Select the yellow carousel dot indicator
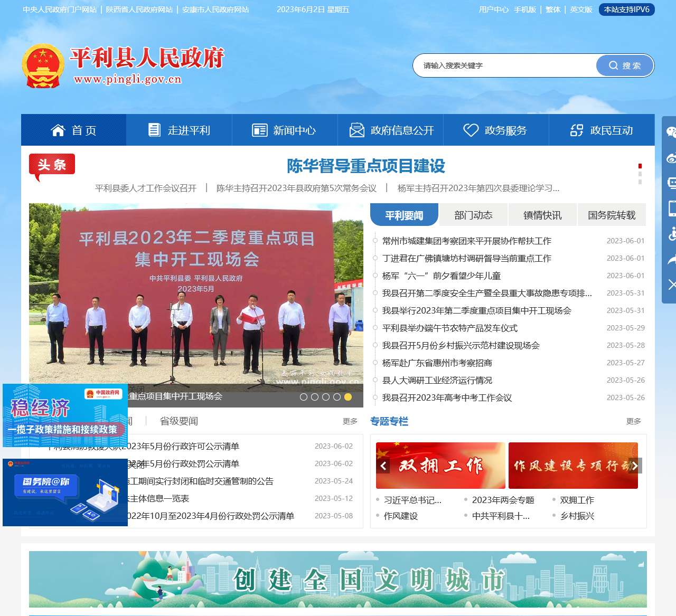Viewport: 676px width, 616px height. pos(348,396)
